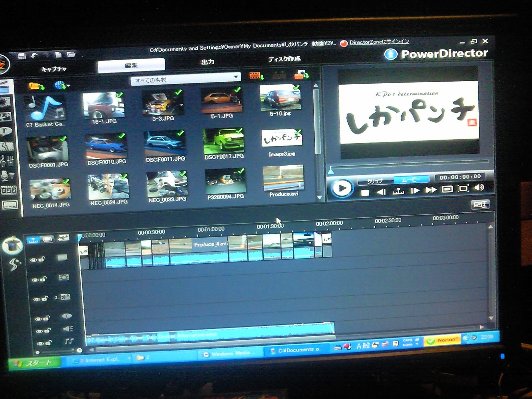Open the 出力 (Produce) tab
Screen dimensions: 532x399
tap(208, 62)
